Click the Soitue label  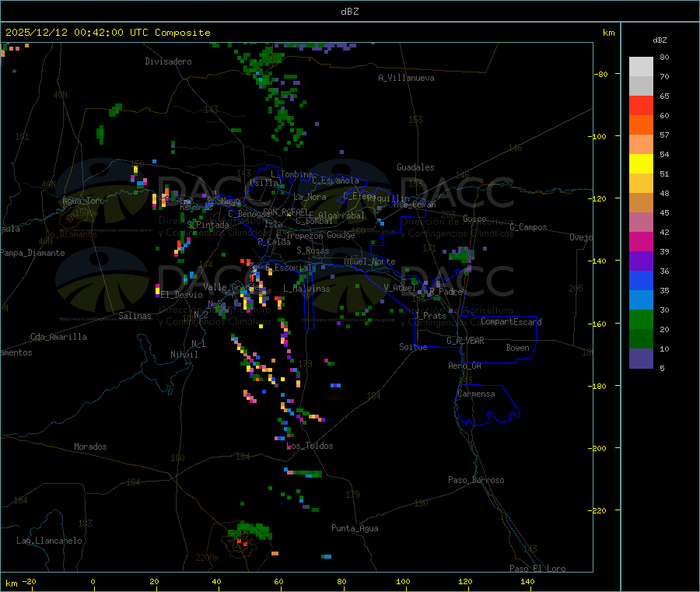click(413, 347)
